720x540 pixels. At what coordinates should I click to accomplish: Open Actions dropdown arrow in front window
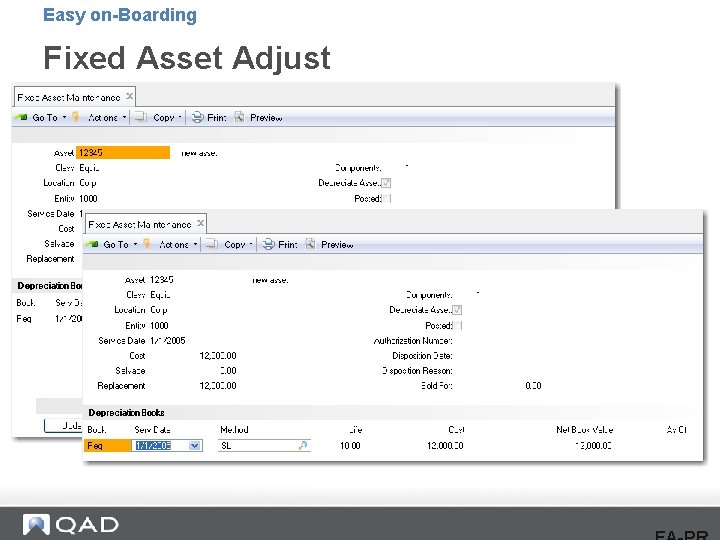coord(195,244)
